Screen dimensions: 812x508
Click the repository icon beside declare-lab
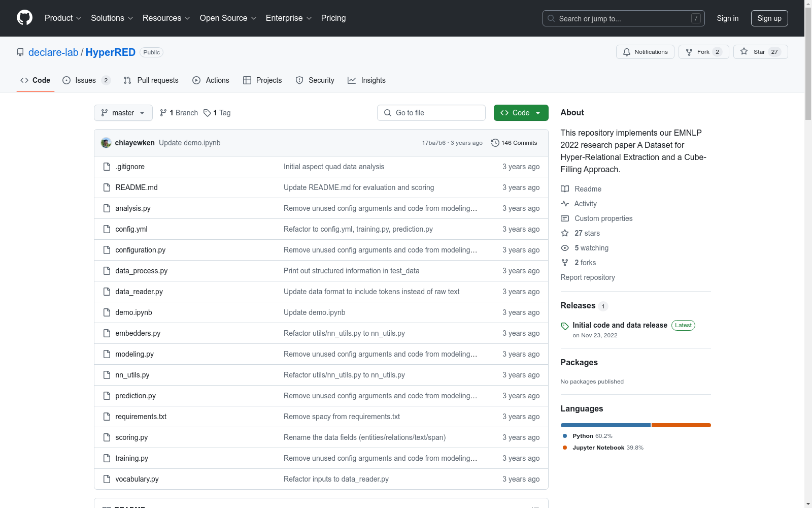20,52
